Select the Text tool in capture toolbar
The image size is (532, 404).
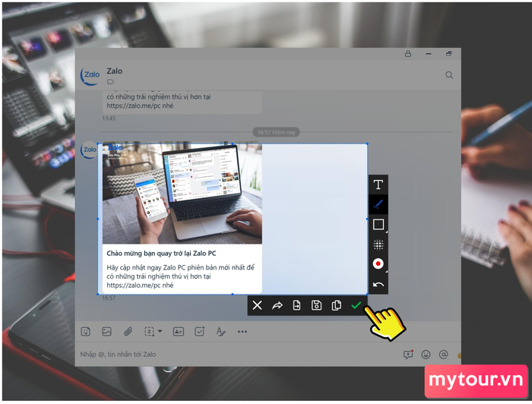(x=378, y=185)
